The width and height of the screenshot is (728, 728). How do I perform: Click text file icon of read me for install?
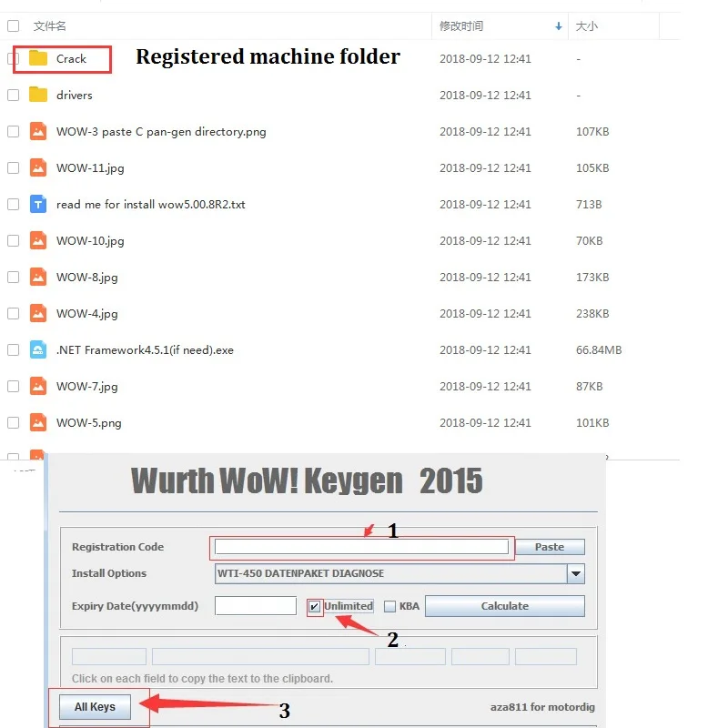tap(38, 204)
